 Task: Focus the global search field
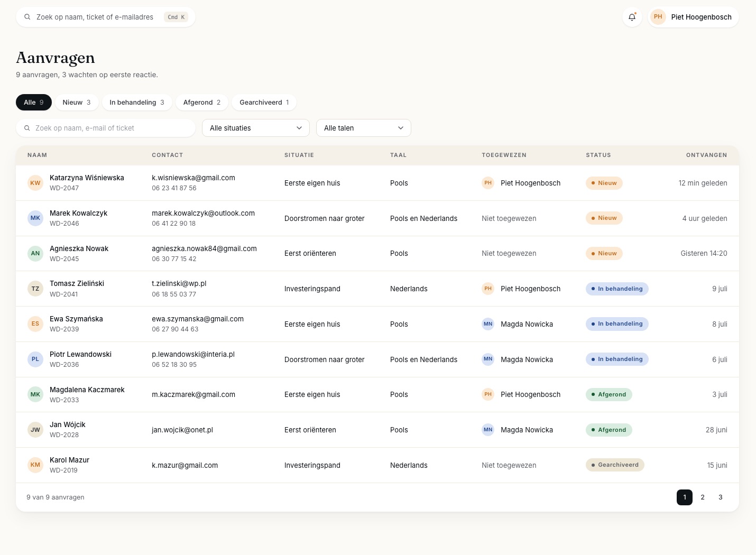(x=106, y=17)
